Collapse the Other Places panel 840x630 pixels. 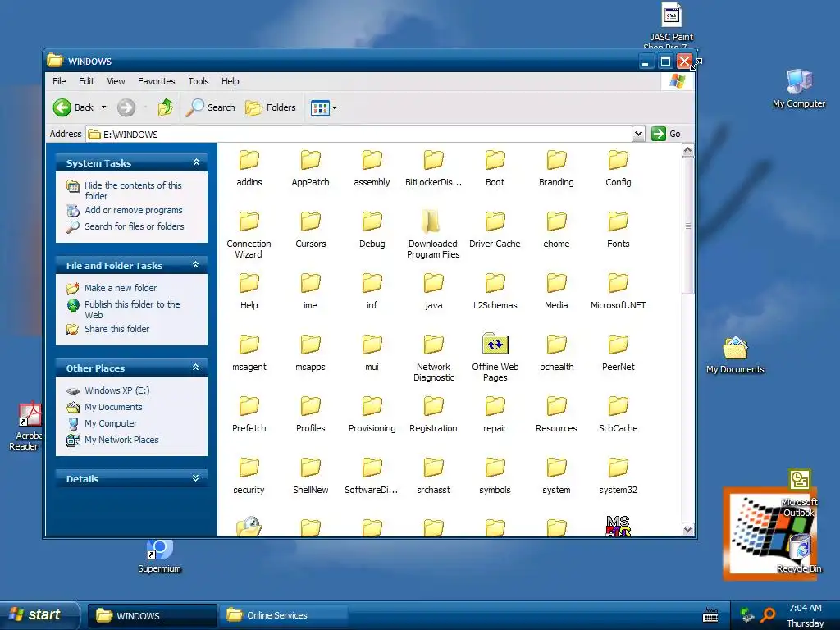196,367
